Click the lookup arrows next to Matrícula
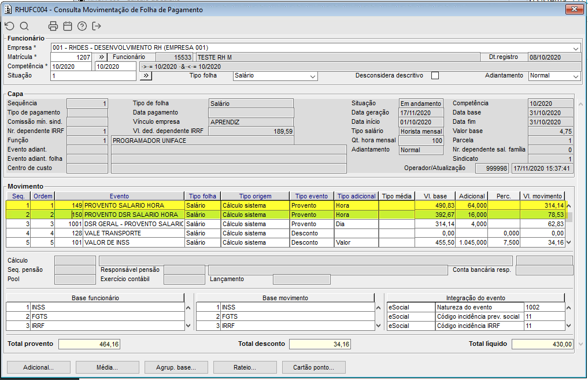 coord(100,57)
